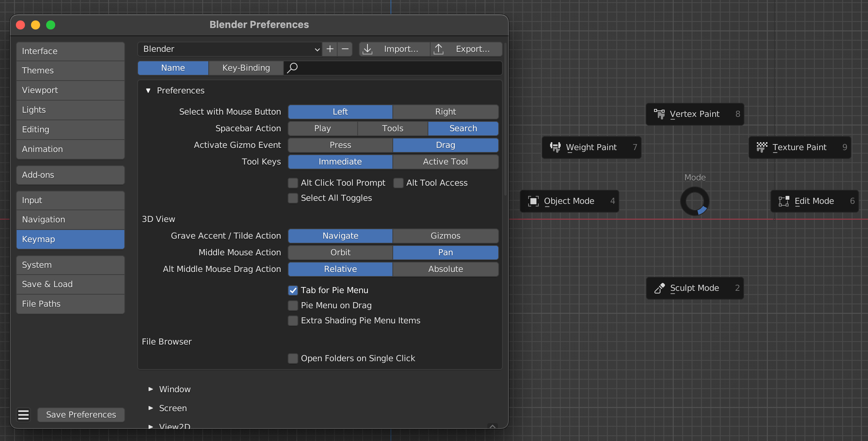This screenshot has width=868, height=441.
Task: Open the hamburger menu beside Save Preferences
Action: [x=23, y=415]
